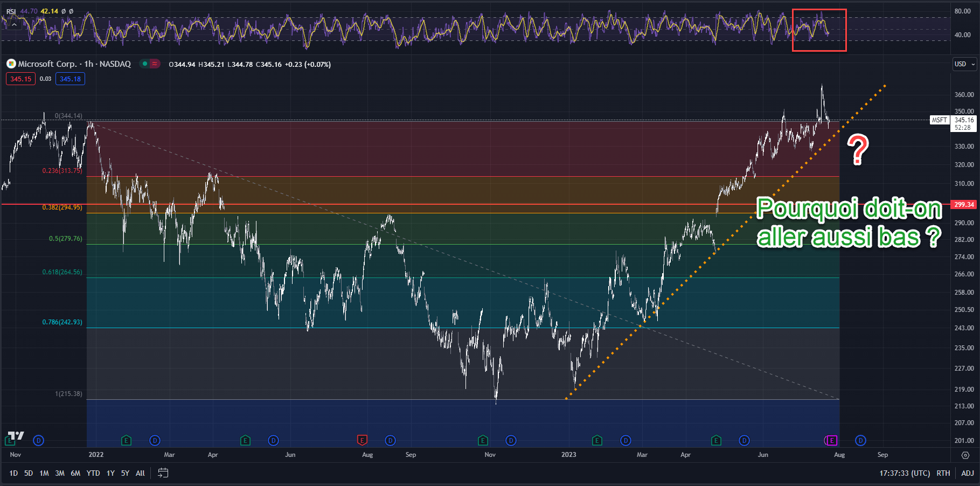The height and width of the screenshot is (486, 980).
Task: Toggle the ADJ adjusted data option
Action: tap(968, 473)
